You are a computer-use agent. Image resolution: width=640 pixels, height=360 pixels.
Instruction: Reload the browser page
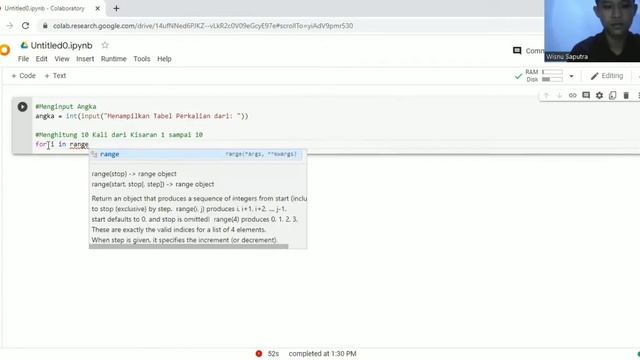click(25, 26)
